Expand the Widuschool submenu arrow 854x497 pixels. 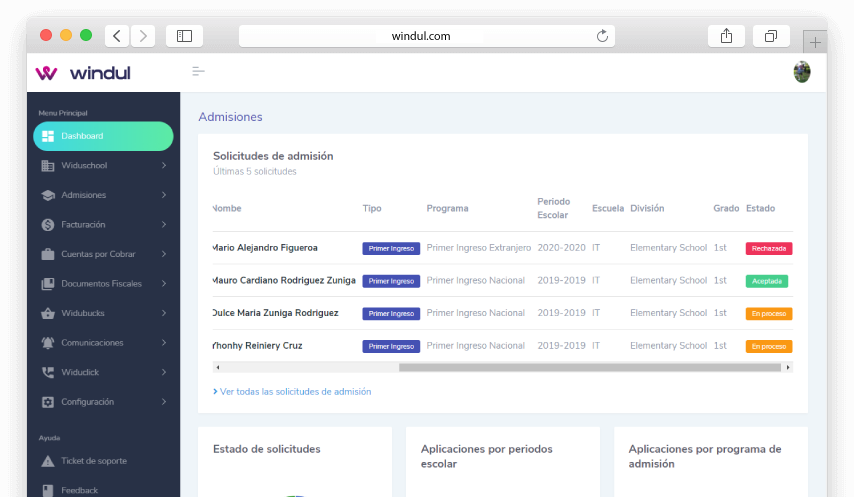coord(164,166)
